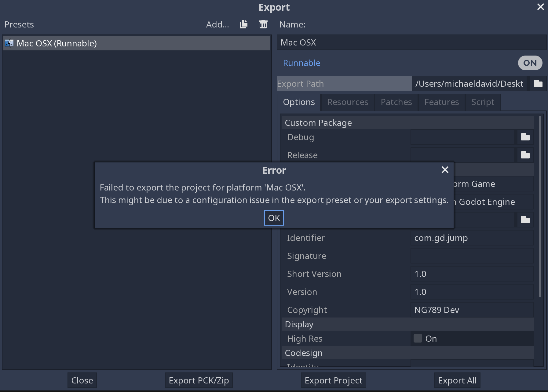Close the Export window with X
548x392 pixels.
540,7
